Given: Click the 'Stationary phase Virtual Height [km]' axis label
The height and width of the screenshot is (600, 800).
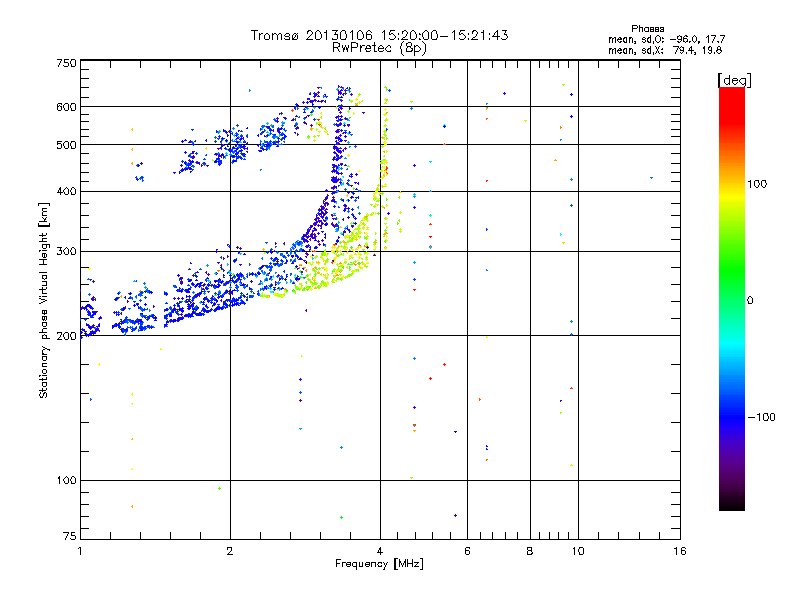Looking at the screenshot, I should click(x=44, y=301).
